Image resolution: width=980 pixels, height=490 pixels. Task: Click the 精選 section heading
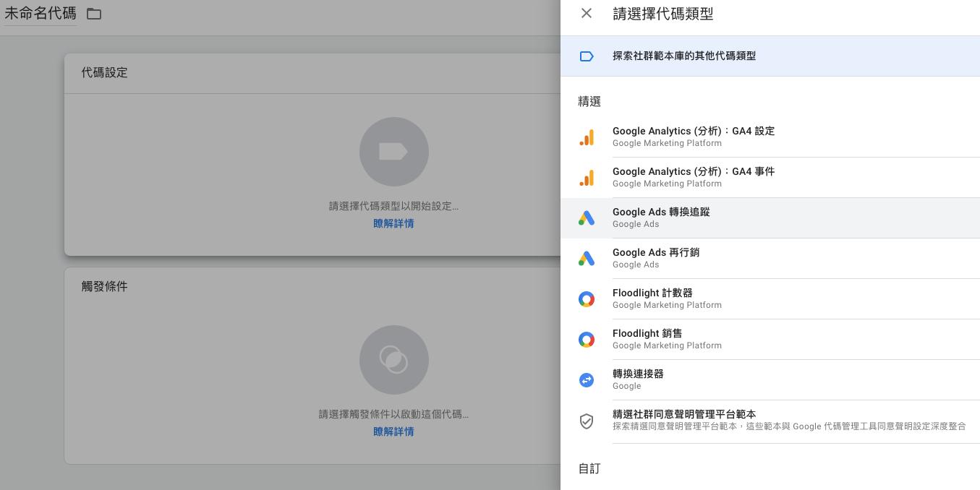(x=589, y=102)
